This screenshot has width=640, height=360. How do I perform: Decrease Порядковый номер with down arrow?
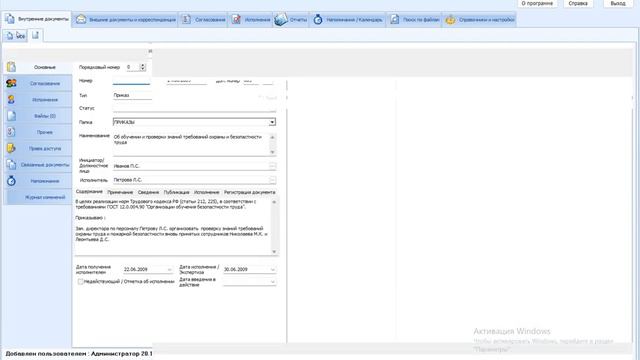pos(142,69)
